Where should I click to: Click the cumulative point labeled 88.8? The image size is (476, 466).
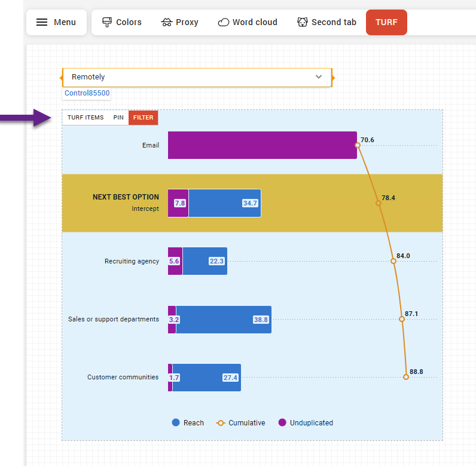tap(406, 377)
